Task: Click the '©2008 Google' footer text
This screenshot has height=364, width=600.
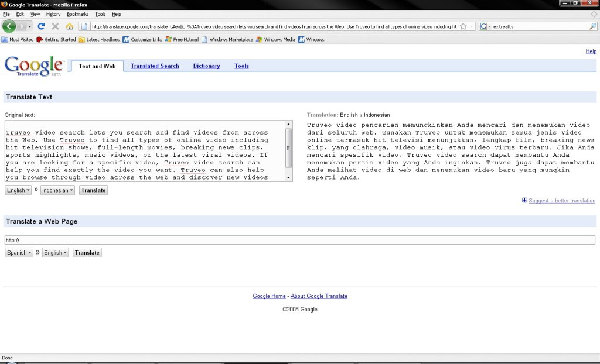Action: [300, 310]
